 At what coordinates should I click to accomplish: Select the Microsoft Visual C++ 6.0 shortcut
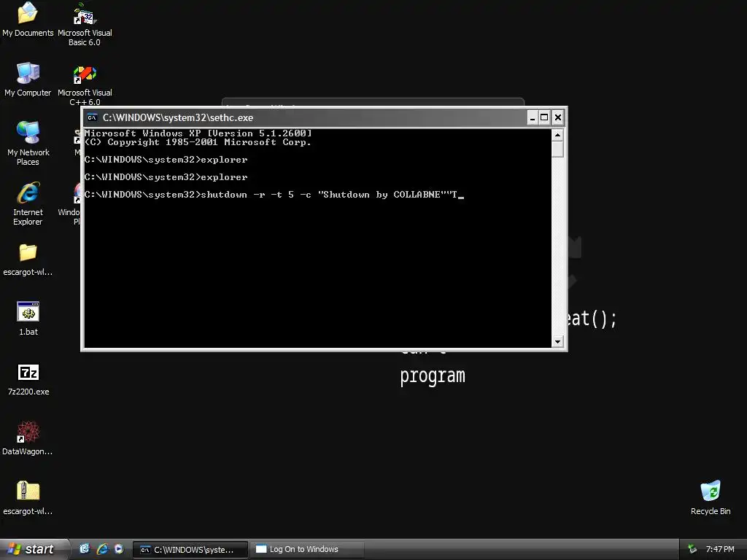(x=85, y=84)
